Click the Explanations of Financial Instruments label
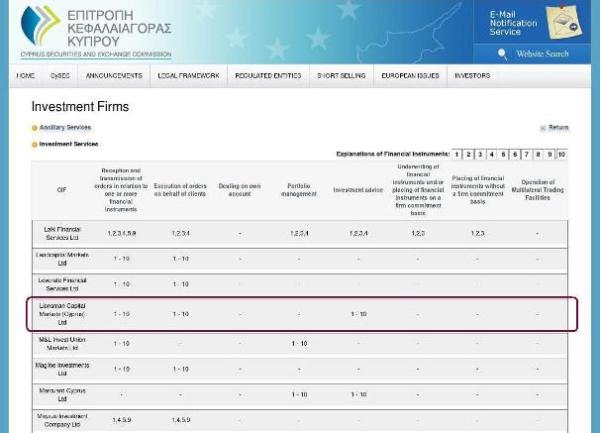The image size is (600, 433). point(393,154)
